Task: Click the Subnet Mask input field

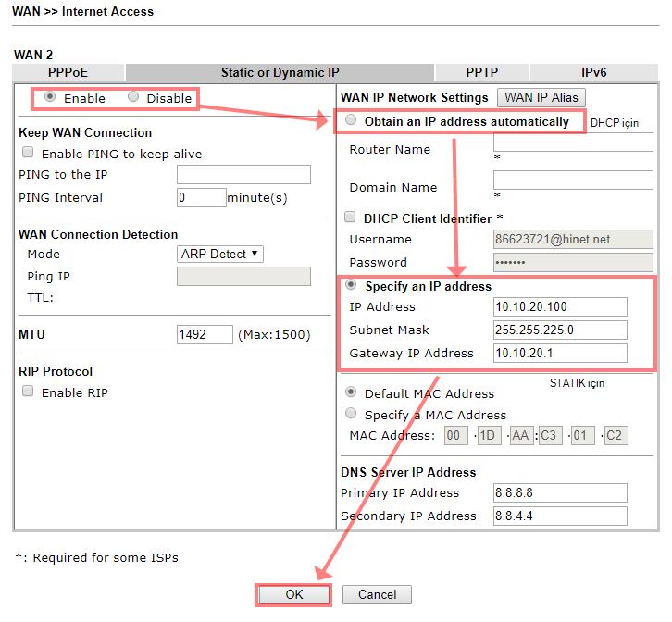Action: tap(560, 330)
